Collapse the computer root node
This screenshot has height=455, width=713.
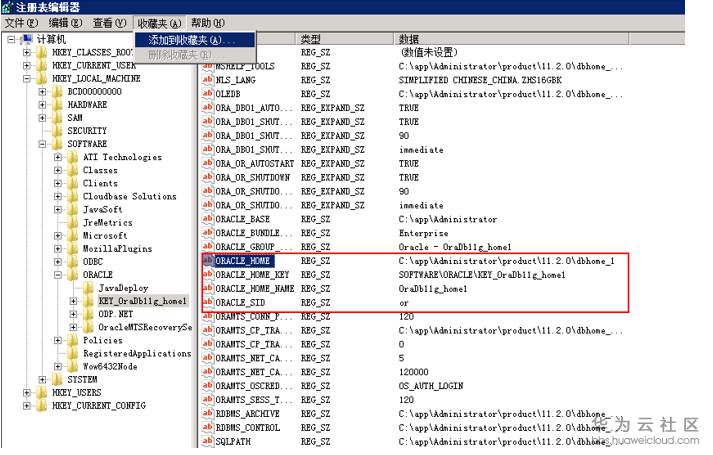[11, 40]
